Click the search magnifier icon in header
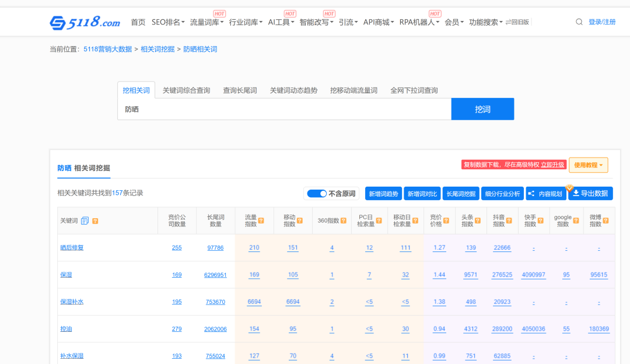 pyautogui.click(x=579, y=22)
